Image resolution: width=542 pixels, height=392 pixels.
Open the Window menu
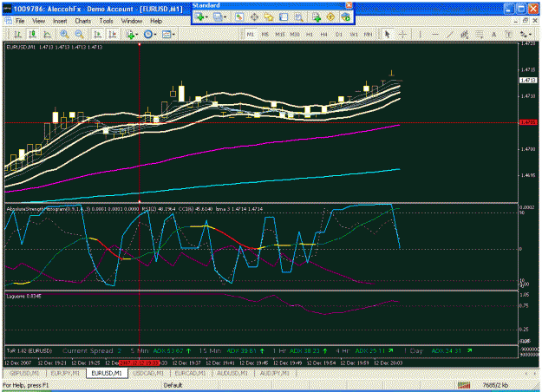click(x=132, y=21)
